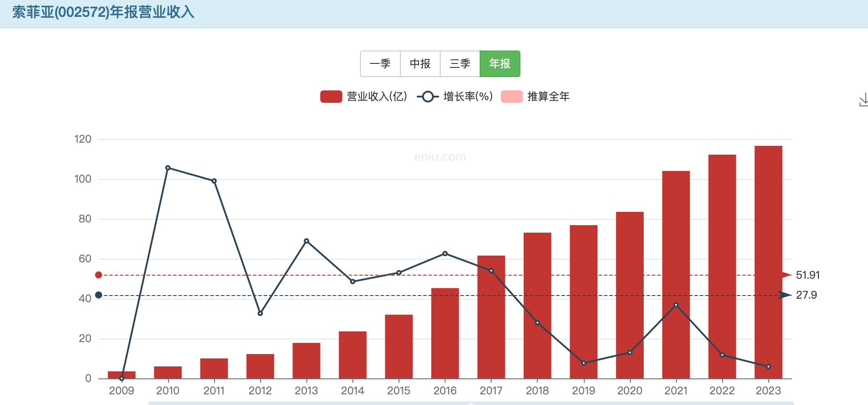The height and width of the screenshot is (405, 868).
Task: Click the 2014 growth rate data point
Action: point(353,281)
